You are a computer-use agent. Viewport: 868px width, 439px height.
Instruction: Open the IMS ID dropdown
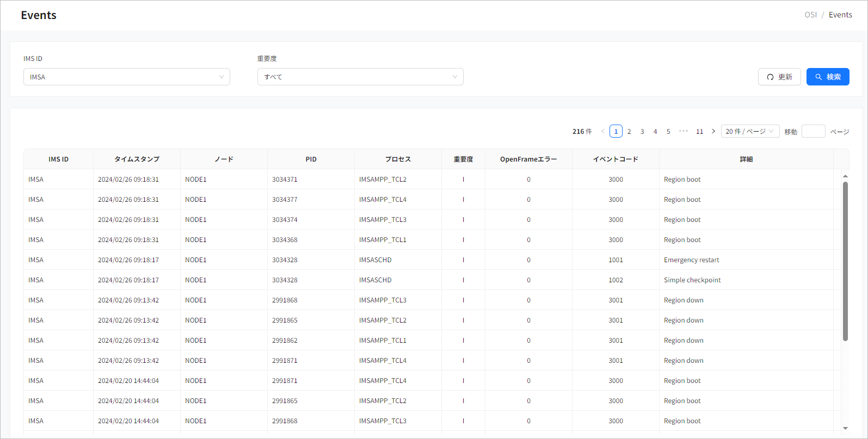[126, 77]
